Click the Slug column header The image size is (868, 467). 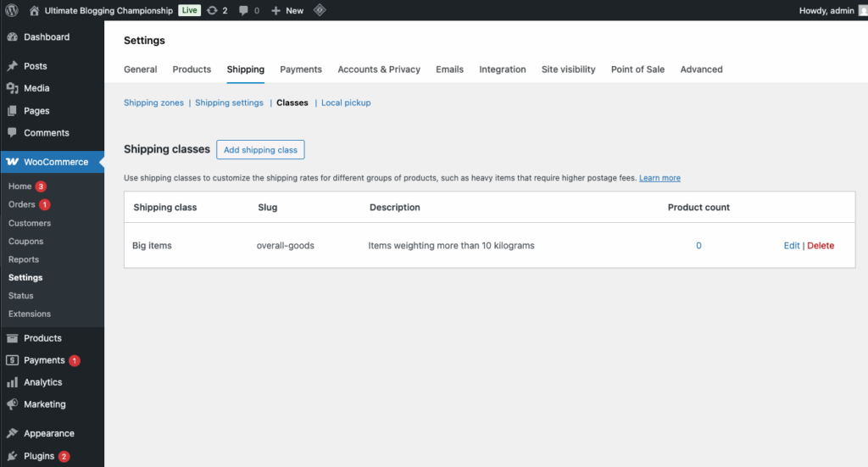[x=267, y=207]
